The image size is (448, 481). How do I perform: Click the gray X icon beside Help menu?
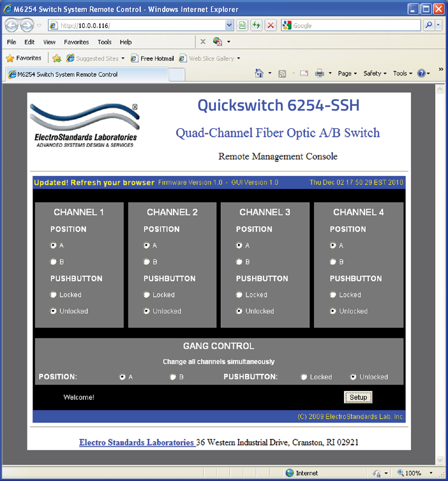point(202,41)
